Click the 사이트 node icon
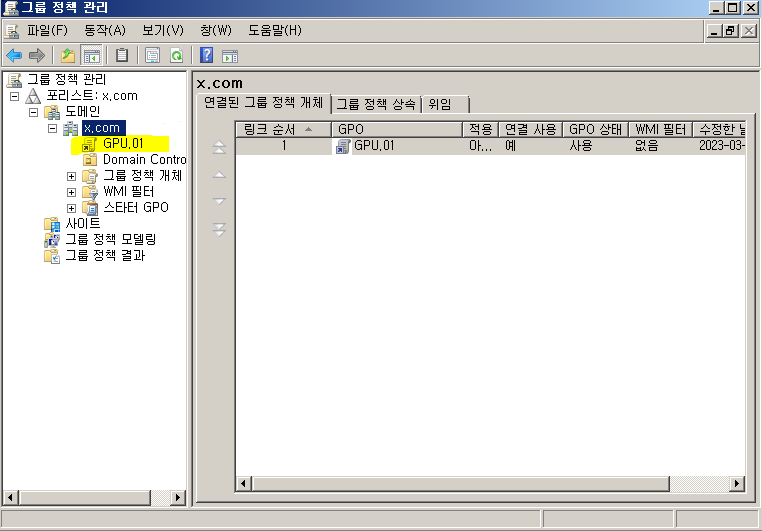The image size is (762, 531). [x=52, y=224]
